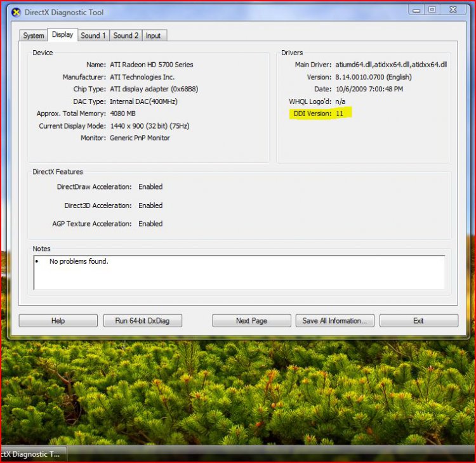Select DirectX Diagnostic Tool taskbar item
This screenshot has height=463, width=476.
point(34,454)
